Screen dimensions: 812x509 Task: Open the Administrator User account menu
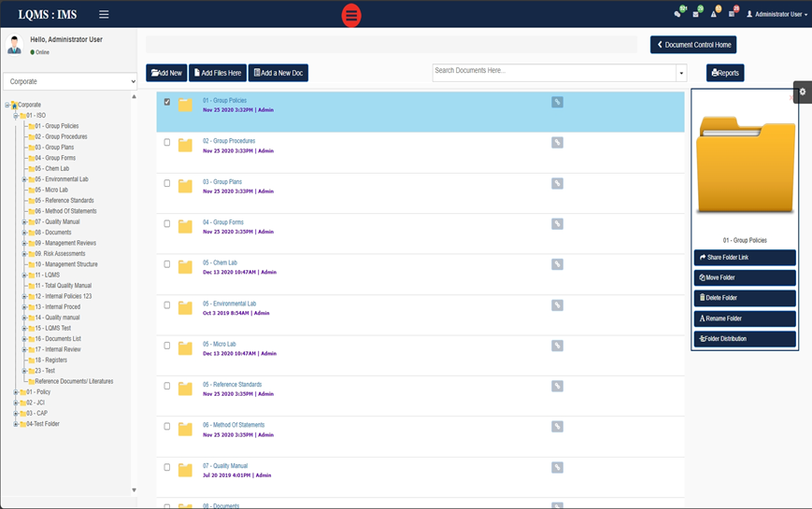point(776,15)
